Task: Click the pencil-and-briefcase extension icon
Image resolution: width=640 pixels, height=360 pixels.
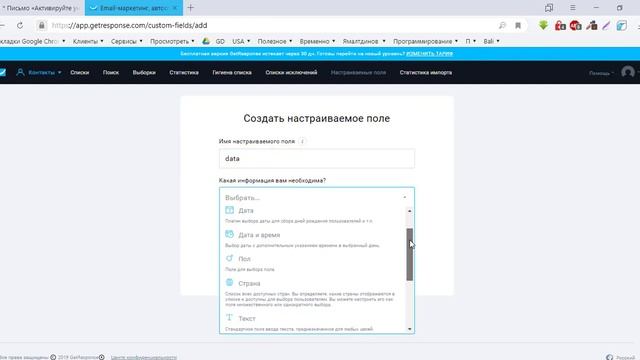Action: click(x=591, y=25)
